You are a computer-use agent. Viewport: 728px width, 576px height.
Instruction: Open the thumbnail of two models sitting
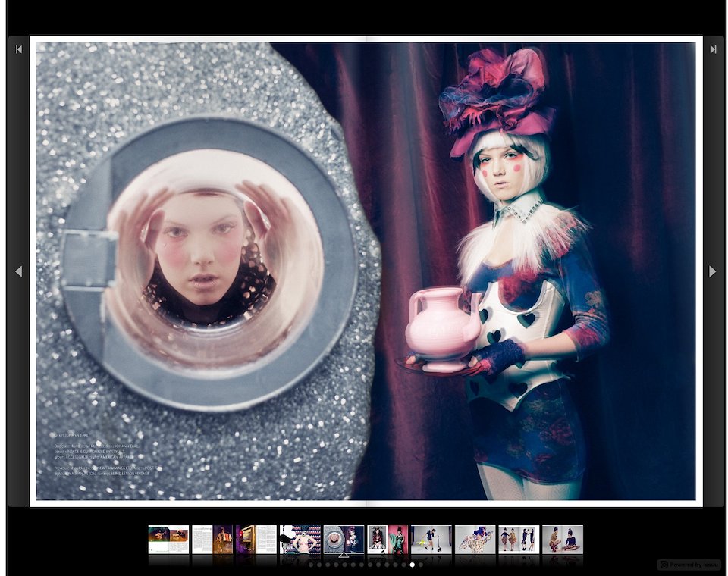(563, 539)
